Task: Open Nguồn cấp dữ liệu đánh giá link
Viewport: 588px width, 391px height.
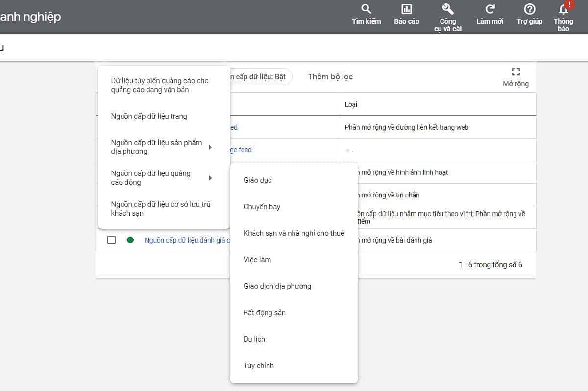Action: point(187,240)
